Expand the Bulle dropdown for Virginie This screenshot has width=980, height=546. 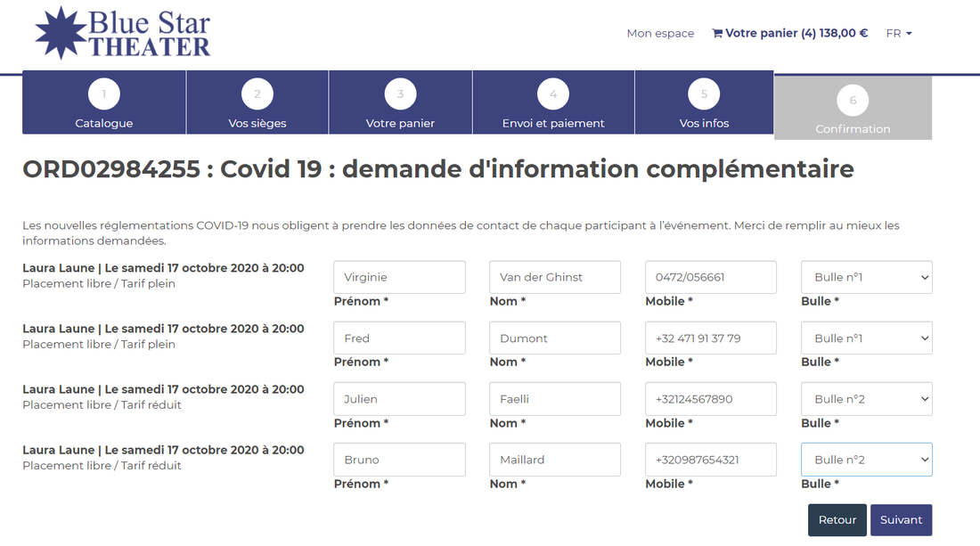(866, 277)
